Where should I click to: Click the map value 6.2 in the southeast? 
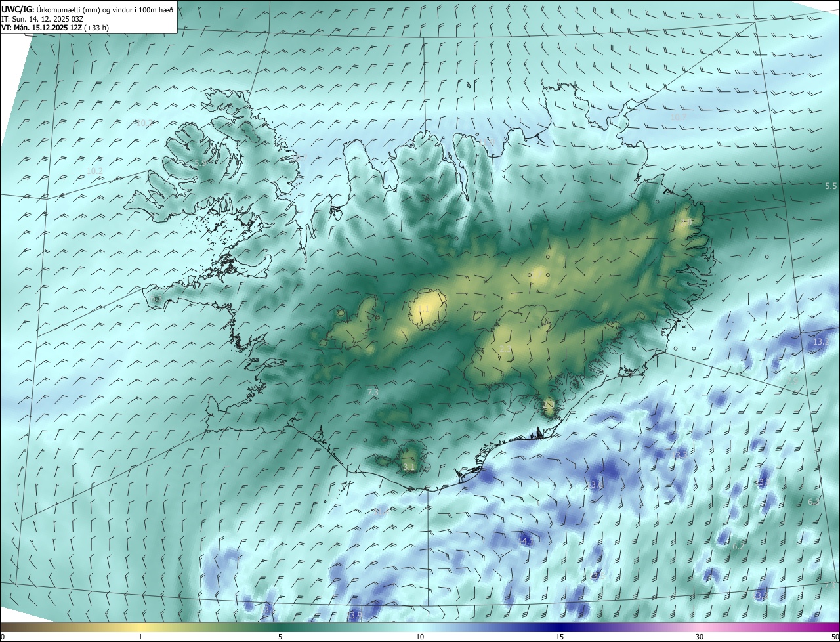[x=738, y=546]
